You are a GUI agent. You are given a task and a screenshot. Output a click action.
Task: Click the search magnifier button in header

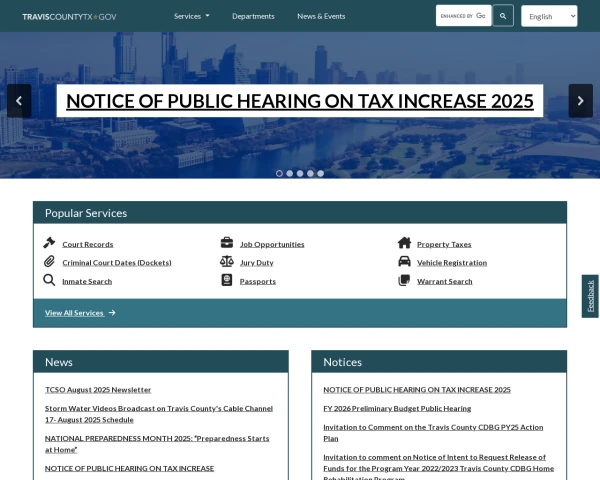[504, 16]
